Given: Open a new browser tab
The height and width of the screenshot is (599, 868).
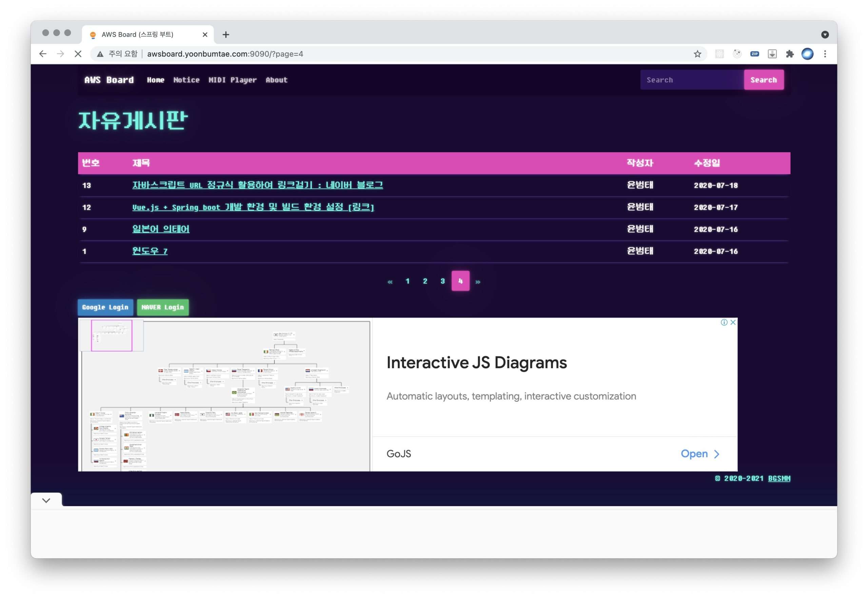Looking at the screenshot, I should click(225, 35).
